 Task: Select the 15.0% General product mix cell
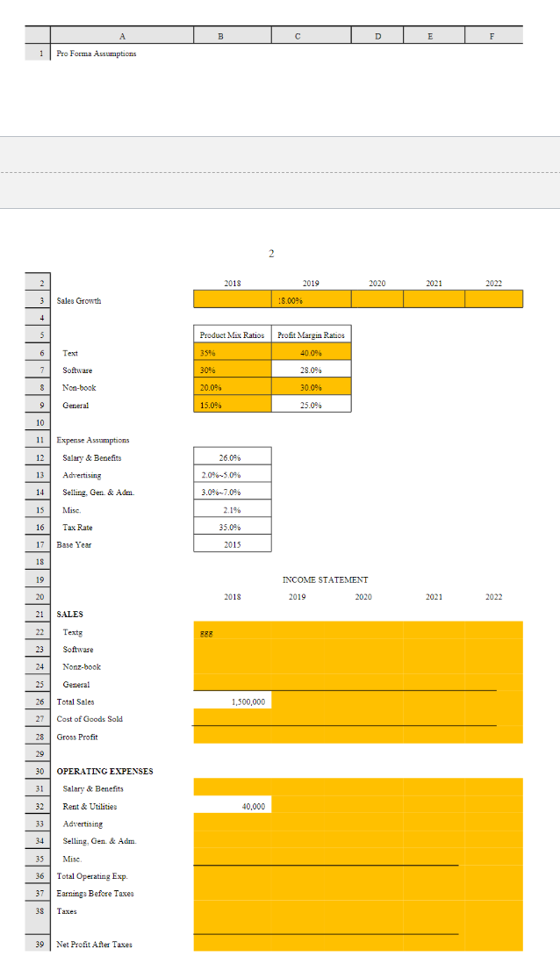[232, 405]
